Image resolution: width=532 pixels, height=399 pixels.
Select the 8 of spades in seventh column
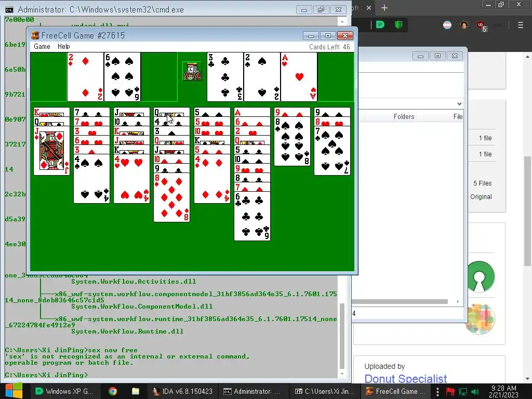pyautogui.click(x=292, y=141)
